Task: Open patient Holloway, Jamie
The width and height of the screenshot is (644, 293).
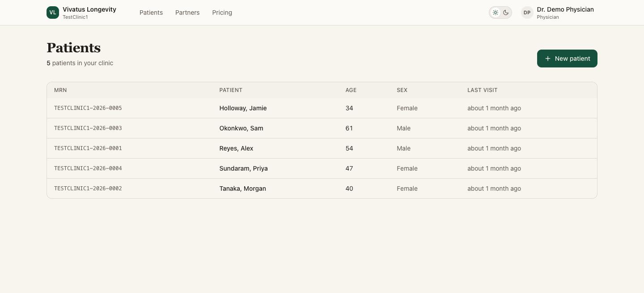Action: point(243,108)
